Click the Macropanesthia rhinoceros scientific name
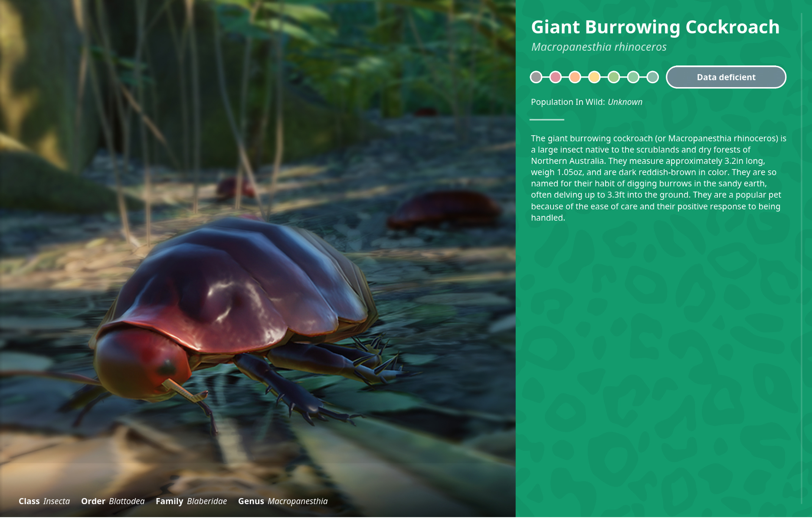The height and width of the screenshot is (518, 812). click(x=599, y=47)
